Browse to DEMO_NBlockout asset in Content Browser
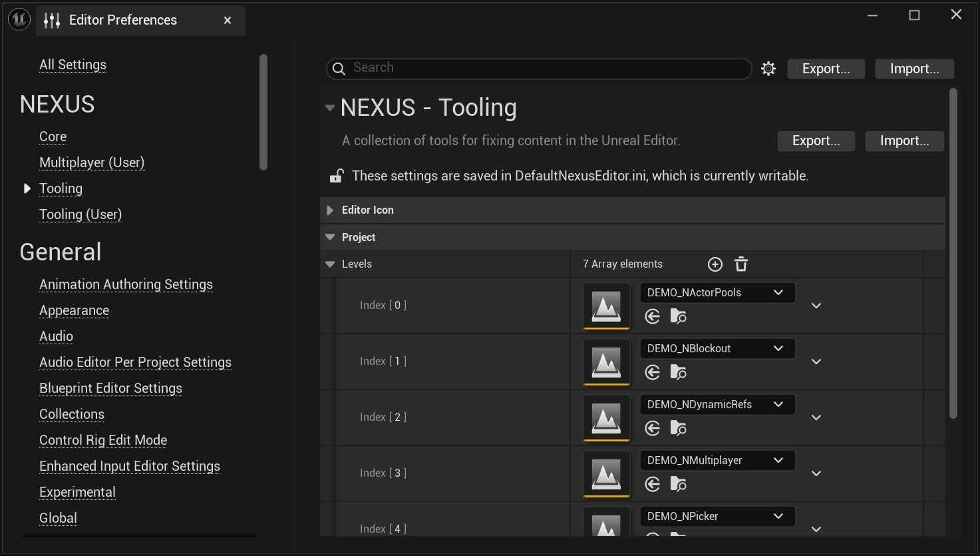The width and height of the screenshot is (980, 556). pos(678,372)
